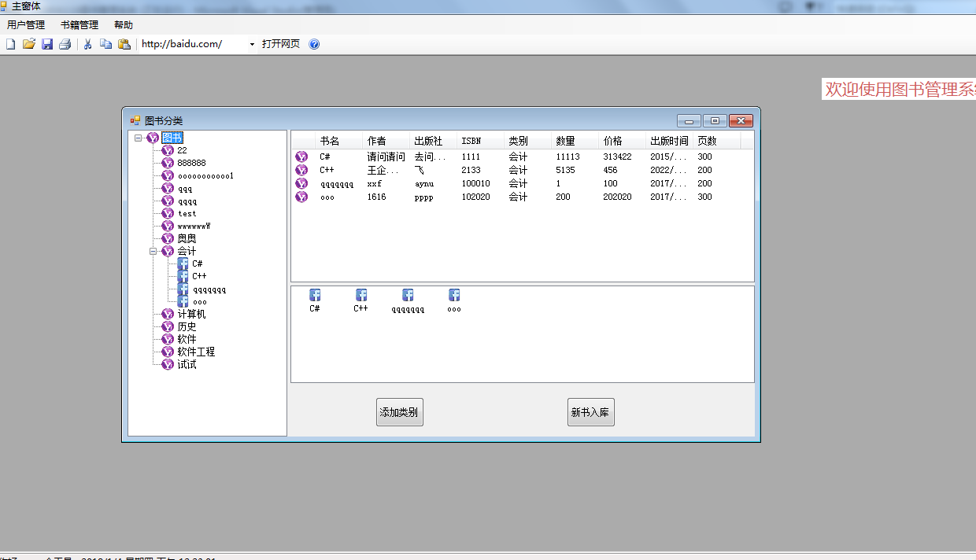Image resolution: width=976 pixels, height=560 pixels.
Task: Select the 试试 category in tree
Action: pos(187,364)
